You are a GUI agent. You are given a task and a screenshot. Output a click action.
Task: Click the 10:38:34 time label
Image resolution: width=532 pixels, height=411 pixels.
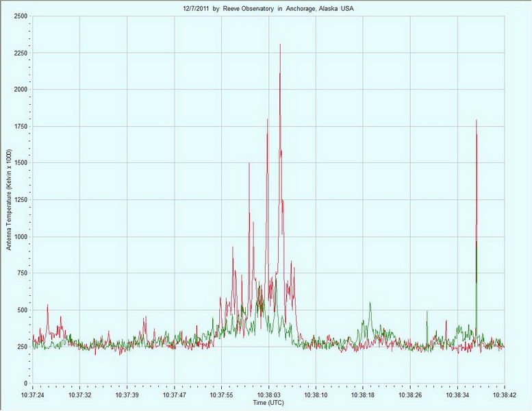coord(457,395)
